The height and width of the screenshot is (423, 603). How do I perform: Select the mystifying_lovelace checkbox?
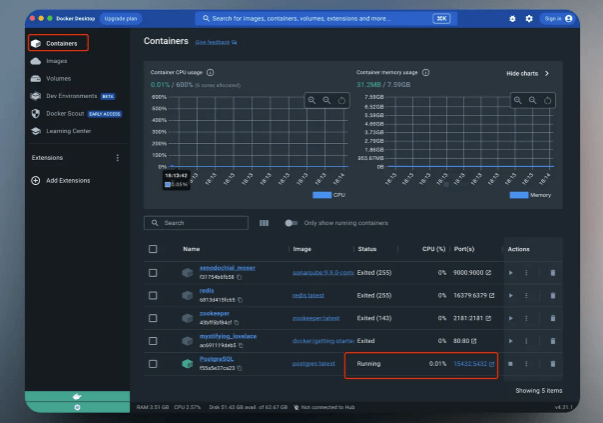tap(153, 341)
